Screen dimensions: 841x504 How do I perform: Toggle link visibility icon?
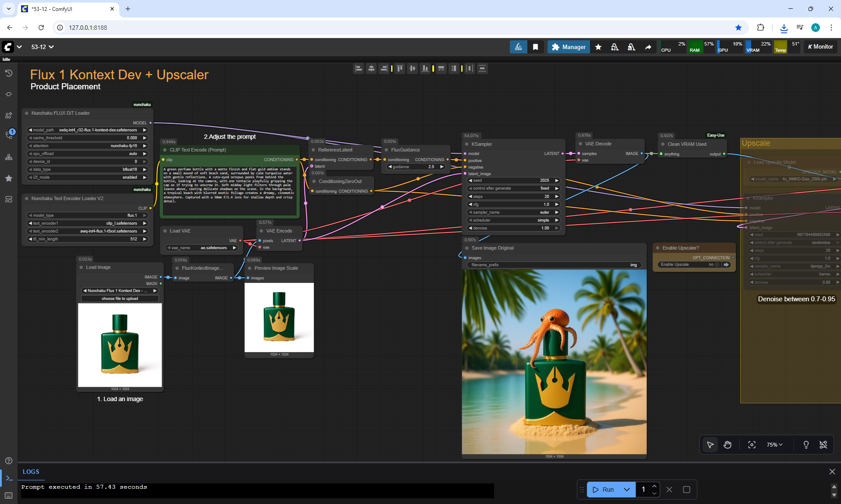(823, 445)
